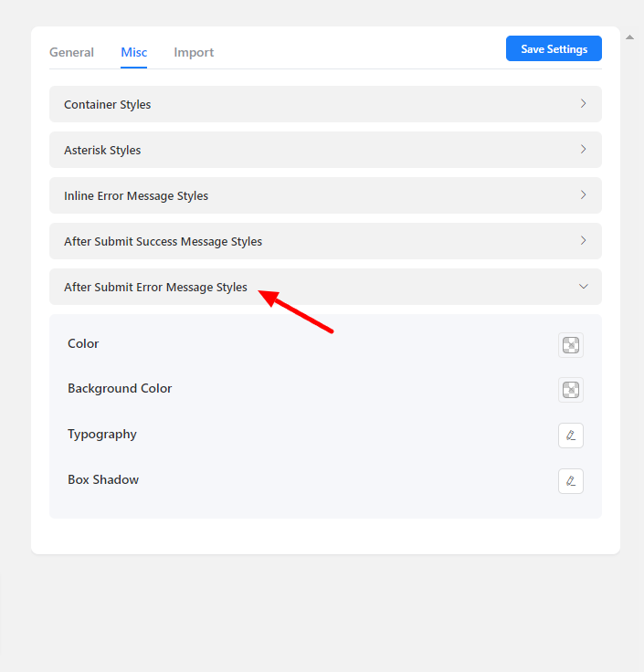Click the scrollbar up arrow
The height and width of the screenshot is (672, 644).
tap(628, 37)
